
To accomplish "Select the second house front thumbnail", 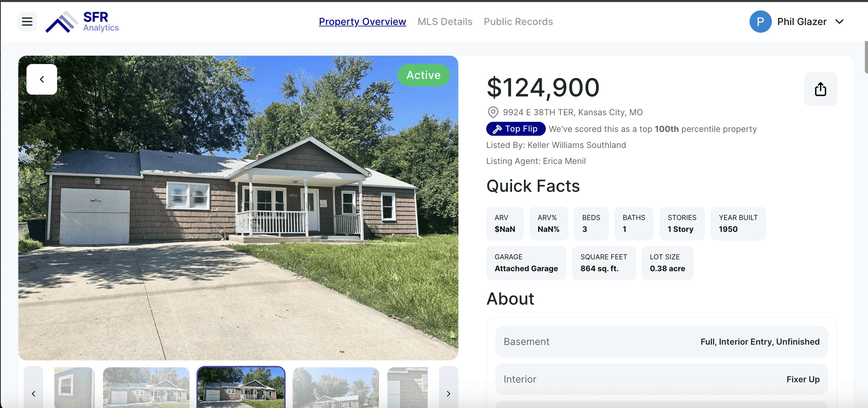I will pyautogui.click(x=146, y=388).
